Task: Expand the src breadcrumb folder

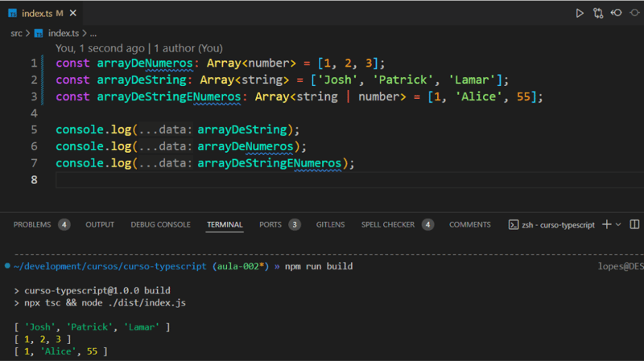Action: [16, 33]
